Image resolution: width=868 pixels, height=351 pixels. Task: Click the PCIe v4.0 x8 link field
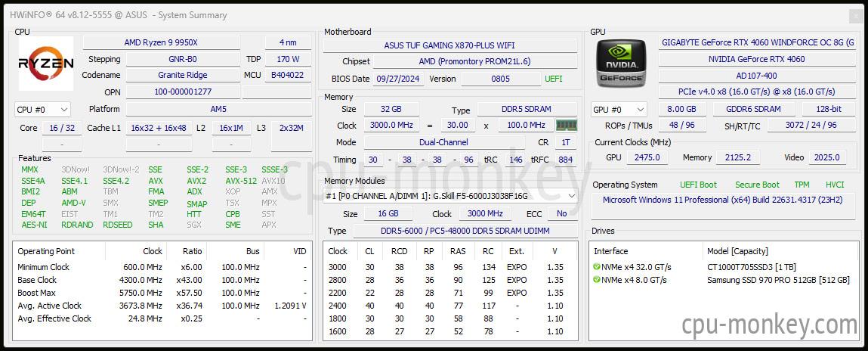pos(758,92)
